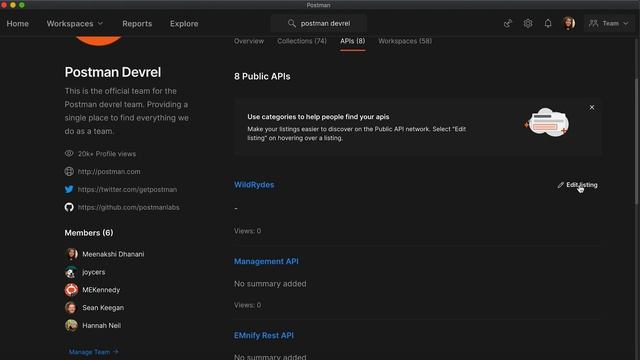Image resolution: width=640 pixels, height=360 pixels.
Task: Click the pencil icon beside Edit listing
Action: tap(561, 185)
